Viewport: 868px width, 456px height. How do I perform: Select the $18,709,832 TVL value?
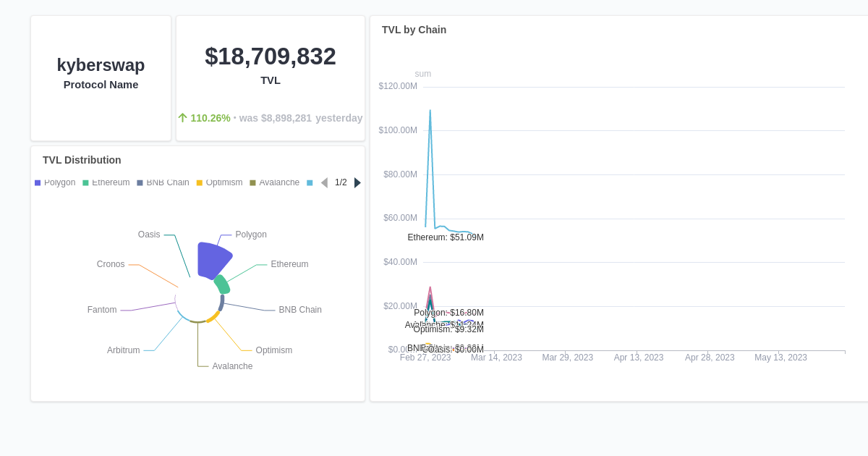[270, 56]
